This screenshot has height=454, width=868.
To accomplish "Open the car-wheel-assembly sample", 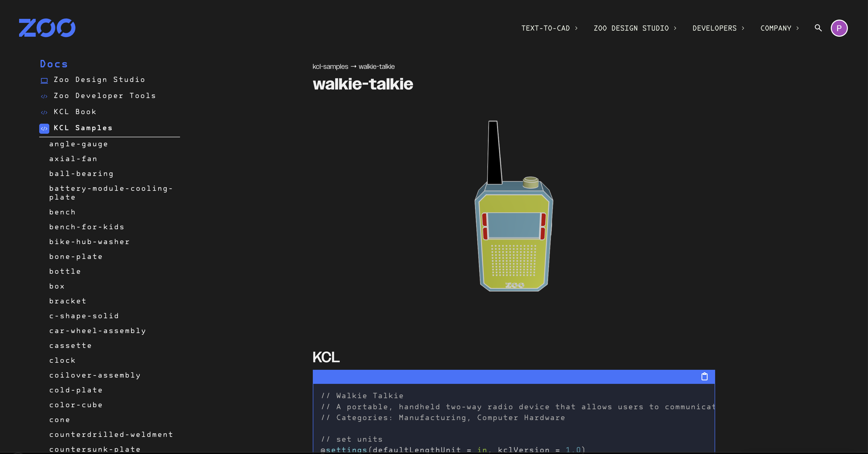I will [x=97, y=331].
